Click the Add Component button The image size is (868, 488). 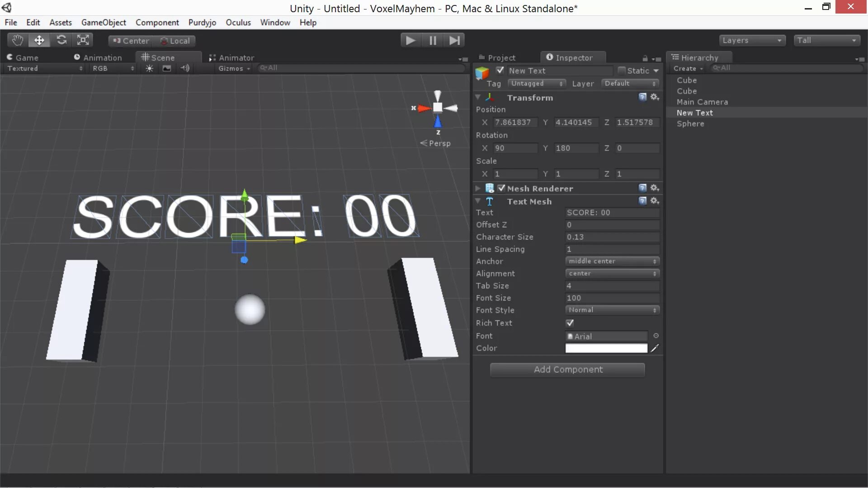coord(567,370)
